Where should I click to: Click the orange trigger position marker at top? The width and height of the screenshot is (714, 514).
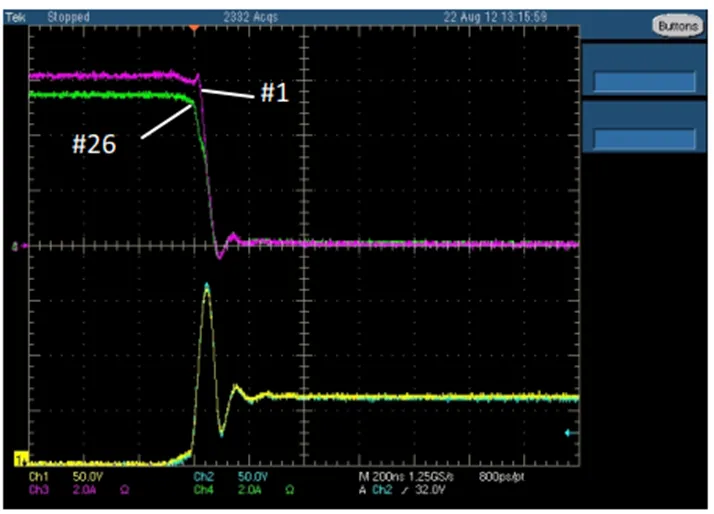pyautogui.click(x=194, y=28)
